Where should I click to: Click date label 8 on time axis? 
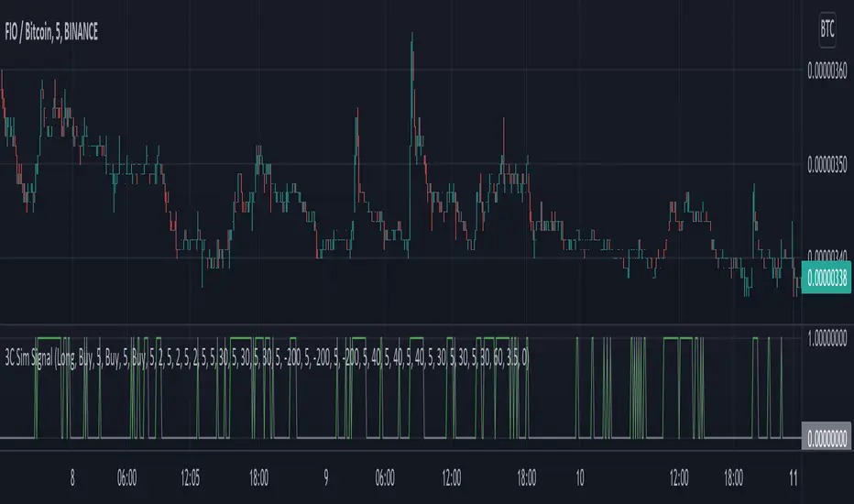click(72, 477)
